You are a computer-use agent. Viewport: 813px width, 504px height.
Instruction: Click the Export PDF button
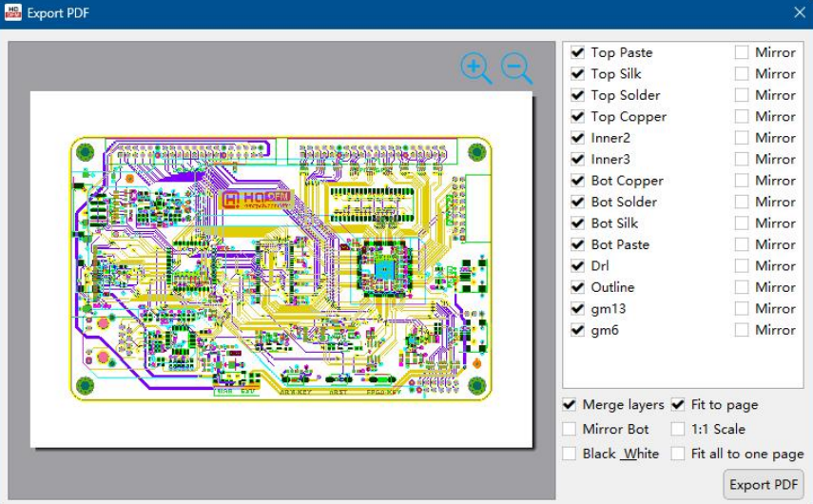click(764, 484)
